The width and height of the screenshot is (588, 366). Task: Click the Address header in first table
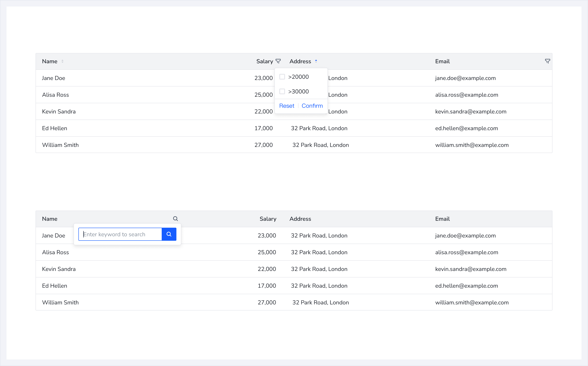point(300,61)
